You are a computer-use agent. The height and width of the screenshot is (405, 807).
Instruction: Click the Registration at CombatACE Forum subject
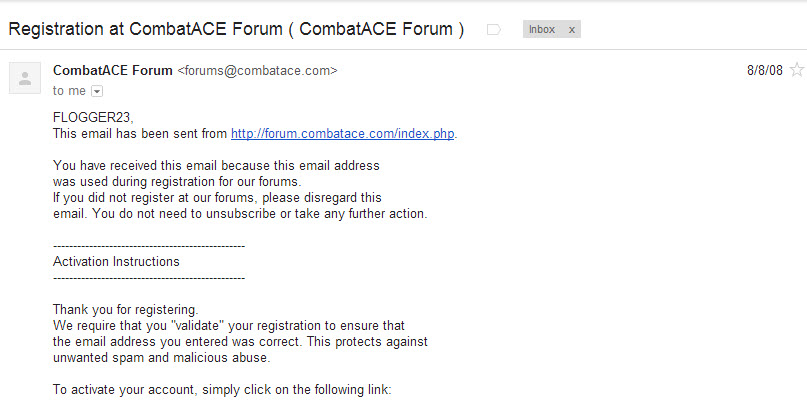(x=236, y=29)
